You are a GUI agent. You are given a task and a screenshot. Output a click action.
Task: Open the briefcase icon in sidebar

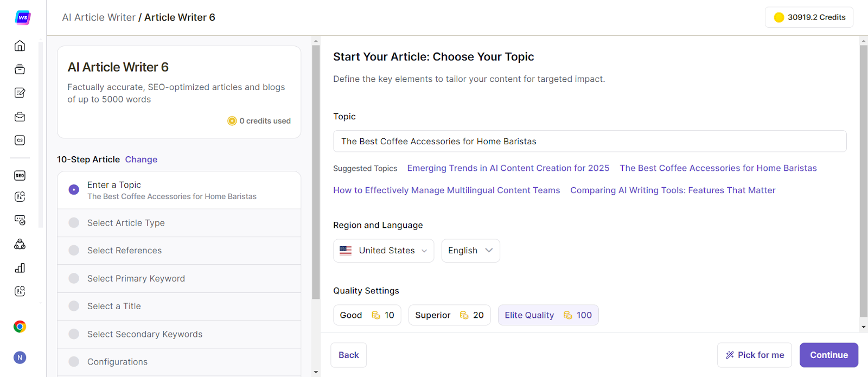point(20,117)
